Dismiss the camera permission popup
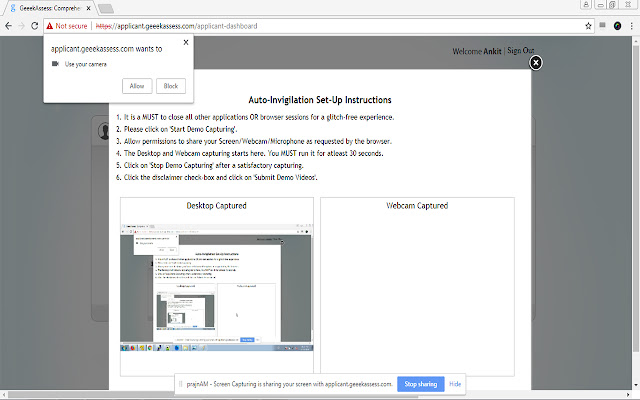 (185, 42)
